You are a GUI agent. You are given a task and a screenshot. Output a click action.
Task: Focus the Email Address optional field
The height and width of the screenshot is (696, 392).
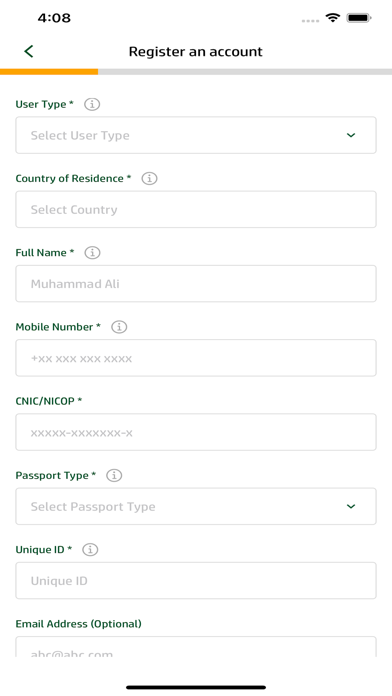(x=196, y=647)
